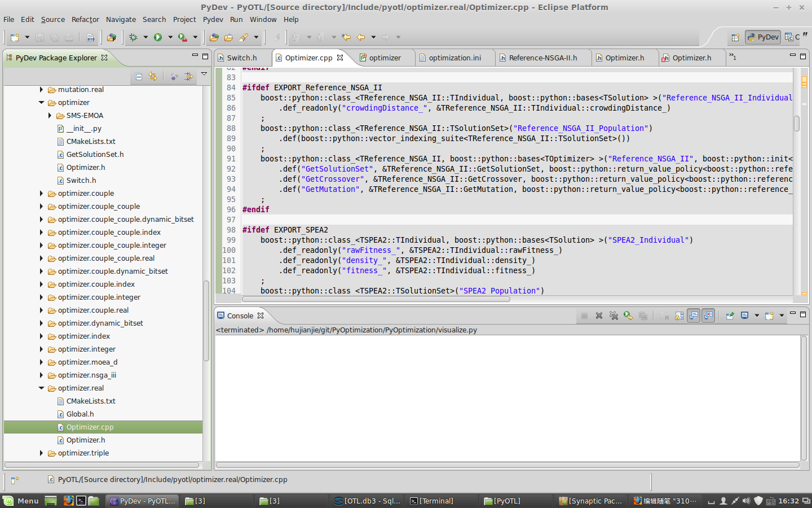Close the PyDev Package Explorer view tab
Screen dimensions: 812x508
(104, 58)
